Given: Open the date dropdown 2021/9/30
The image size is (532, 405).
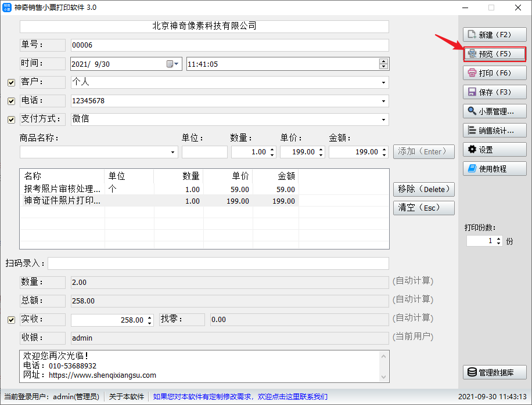Looking at the screenshot, I should click(x=176, y=64).
